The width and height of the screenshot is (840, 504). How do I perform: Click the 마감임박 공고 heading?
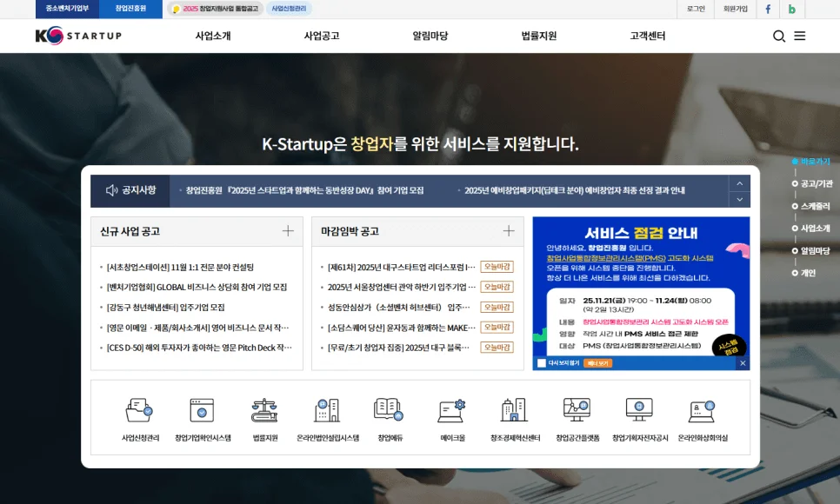tap(350, 231)
